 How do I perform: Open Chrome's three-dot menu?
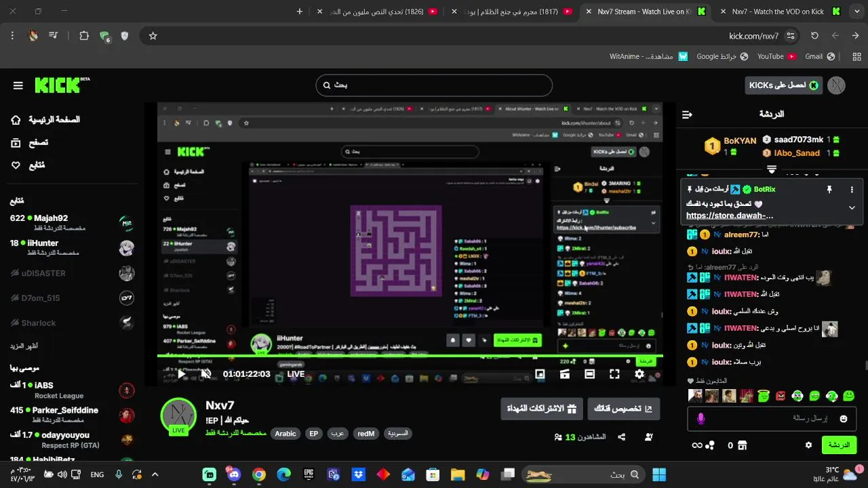tap(12, 36)
